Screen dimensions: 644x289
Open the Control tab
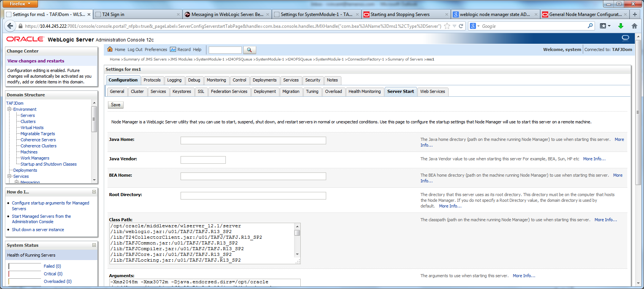pos(240,80)
